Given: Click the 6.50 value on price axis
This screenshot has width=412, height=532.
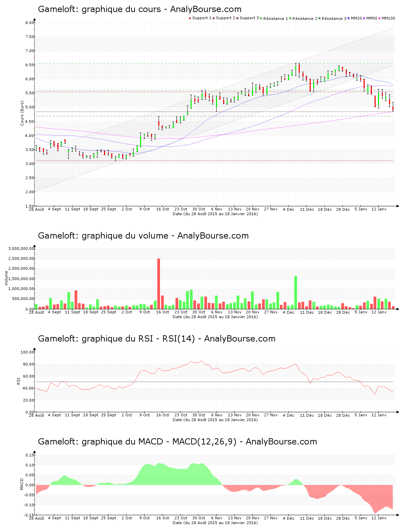Looking at the screenshot, I should click(x=30, y=65).
